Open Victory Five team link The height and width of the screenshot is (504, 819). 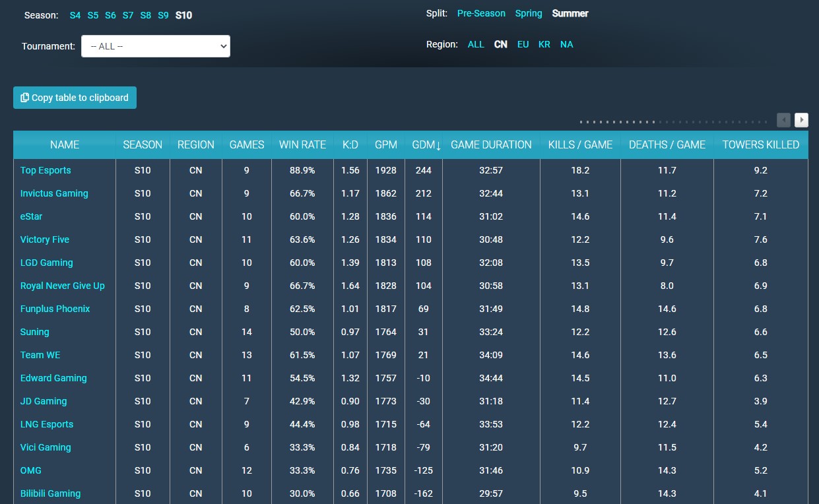(45, 239)
